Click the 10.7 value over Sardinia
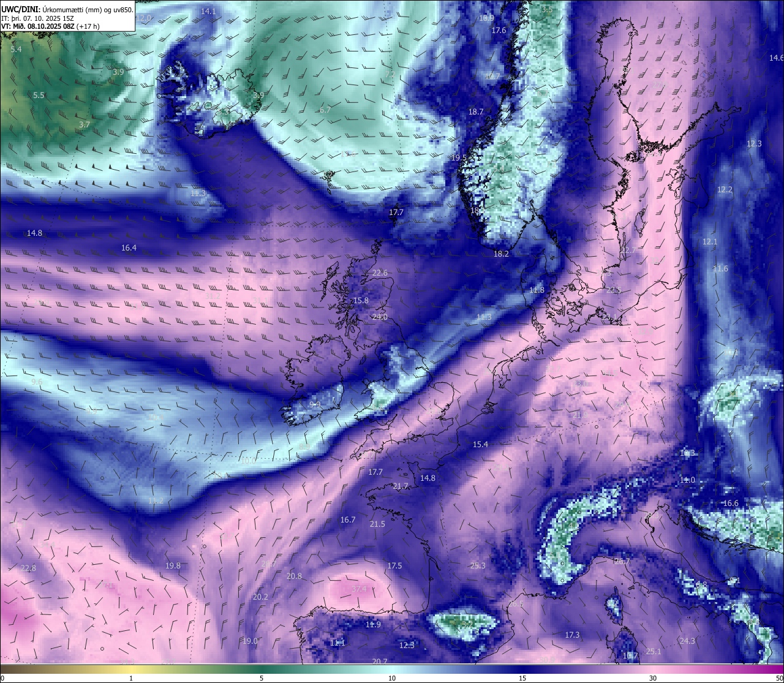784x683 pixels. click(630, 655)
